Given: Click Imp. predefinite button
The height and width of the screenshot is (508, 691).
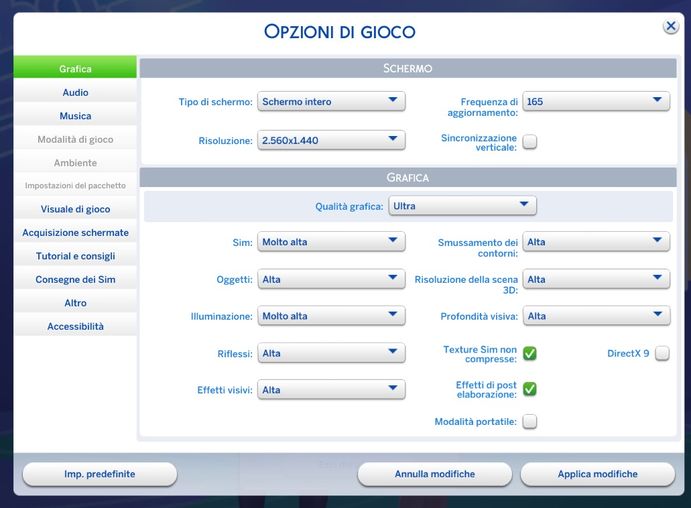Looking at the screenshot, I should (x=99, y=474).
